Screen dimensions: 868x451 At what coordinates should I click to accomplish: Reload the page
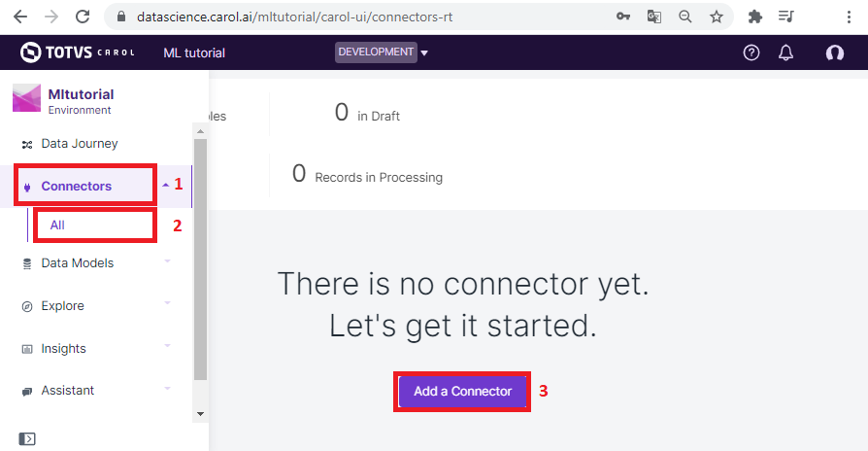point(83,17)
